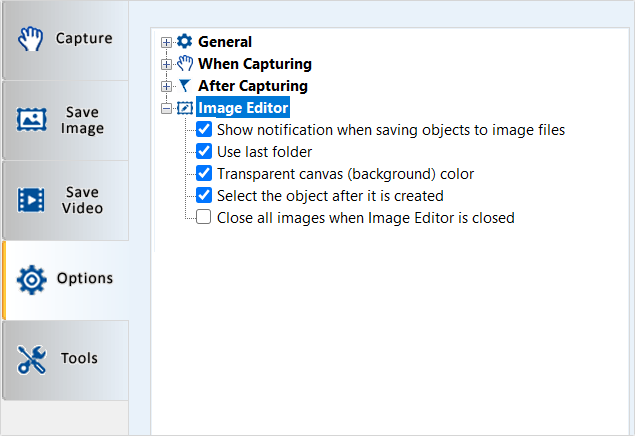The image size is (635, 436).
Task: Toggle the Use last folder checkbox
Action: pyautogui.click(x=204, y=152)
